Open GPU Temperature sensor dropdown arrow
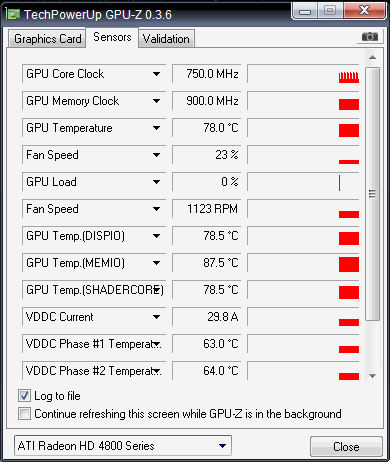The width and height of the screenshot is (390, 462). (x=156, y=128)
